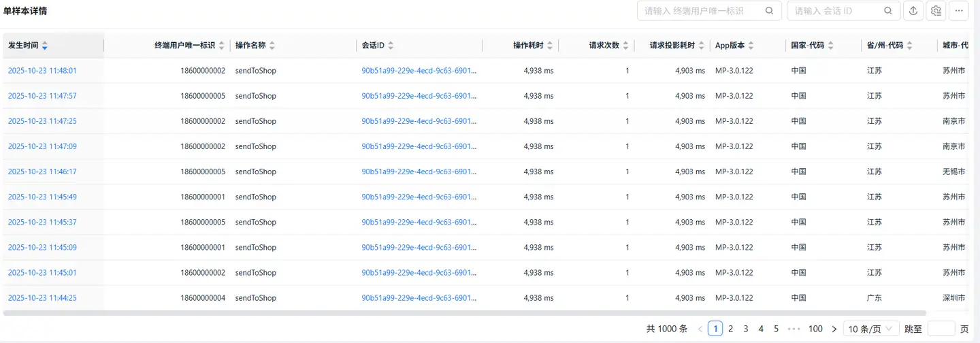Sort by App版本 column sort icon
This screenshot has height=343, width=980.
tap(751, 46)
